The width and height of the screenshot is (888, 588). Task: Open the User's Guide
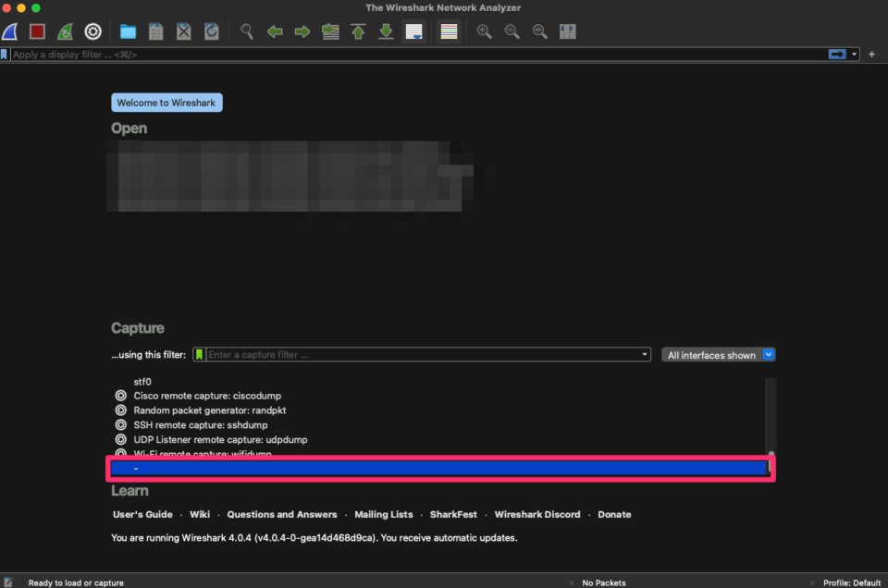(x=142, y=514)
